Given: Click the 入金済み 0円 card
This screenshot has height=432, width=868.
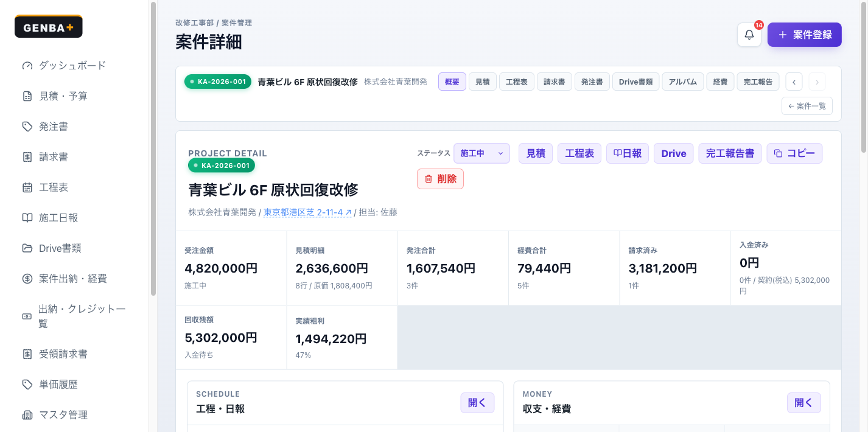Looking at the screenshot, I should 786,268.
